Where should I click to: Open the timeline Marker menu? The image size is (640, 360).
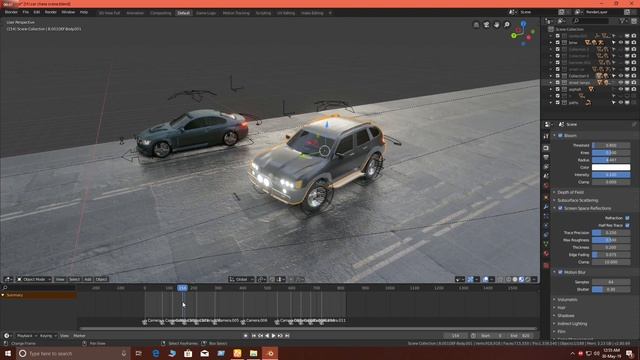79,336
